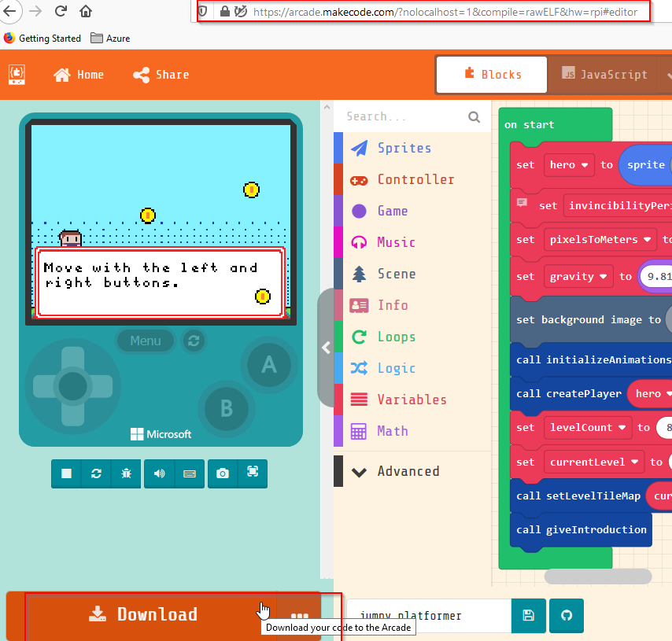
Task: Click the Download button
Action: coord(143,614)
